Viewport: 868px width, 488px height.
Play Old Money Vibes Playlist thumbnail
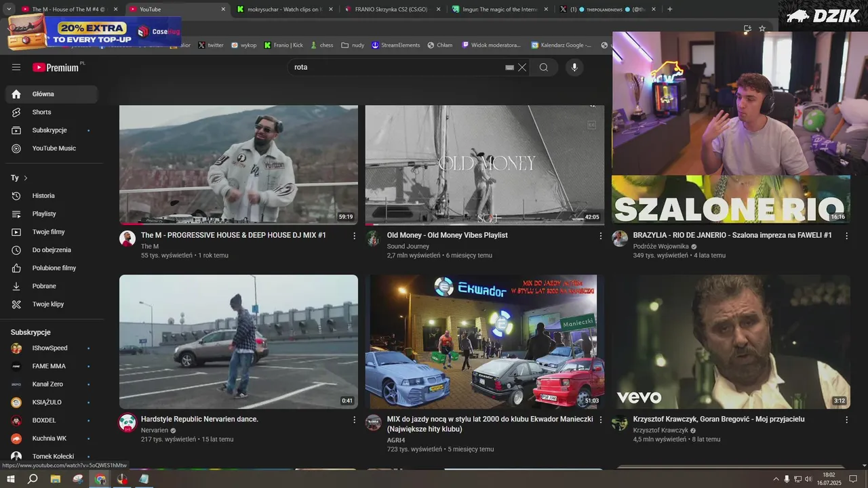click(x=484, y=165)
